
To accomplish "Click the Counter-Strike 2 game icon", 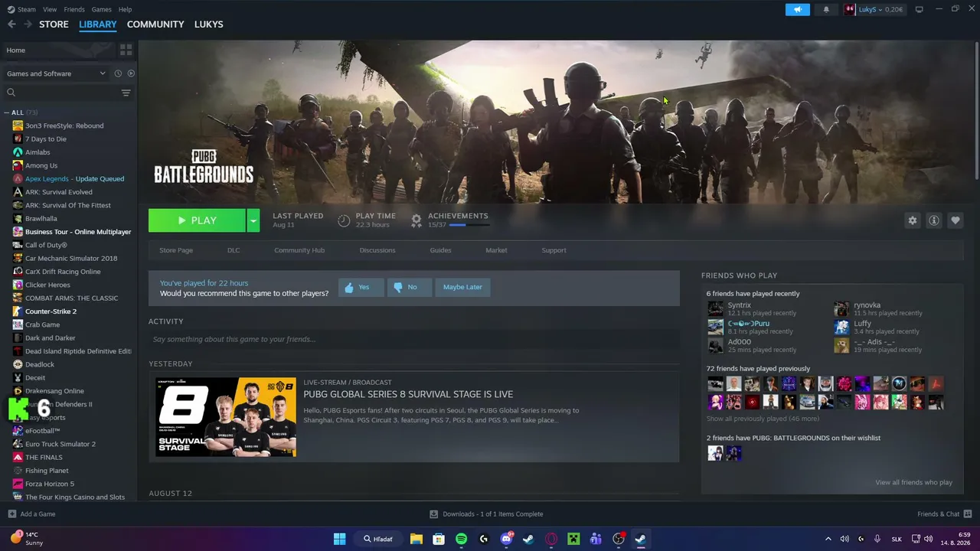I will click(18, 311).
